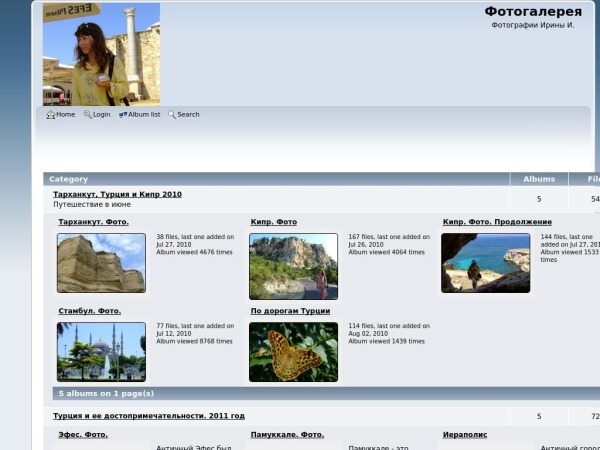This screenshot has height=450, width=600.
Task: Open Кипр. Фото. Продолжение album link
Action: [497, 222]
